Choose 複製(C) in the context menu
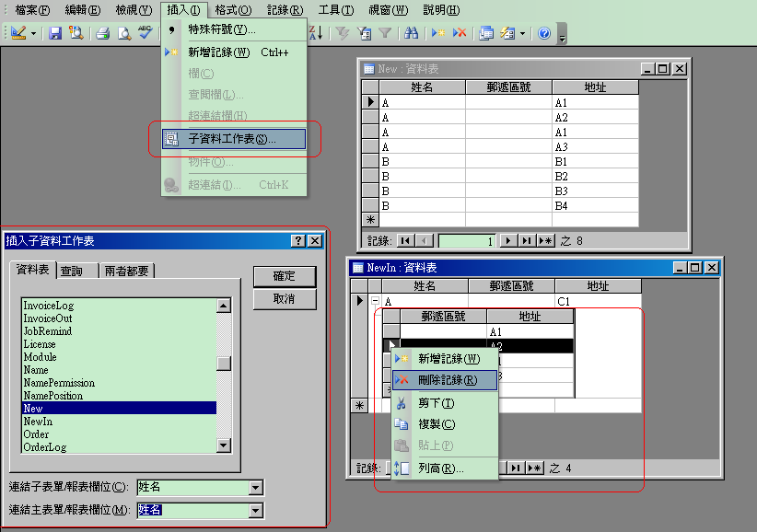The image size is (757, 532). coord(445,424)
